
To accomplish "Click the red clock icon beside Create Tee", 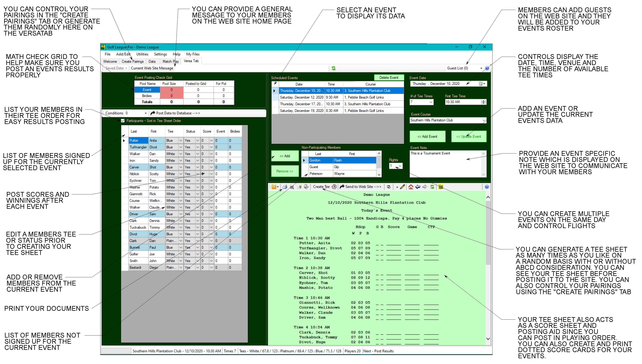I will tap(334, 187).
